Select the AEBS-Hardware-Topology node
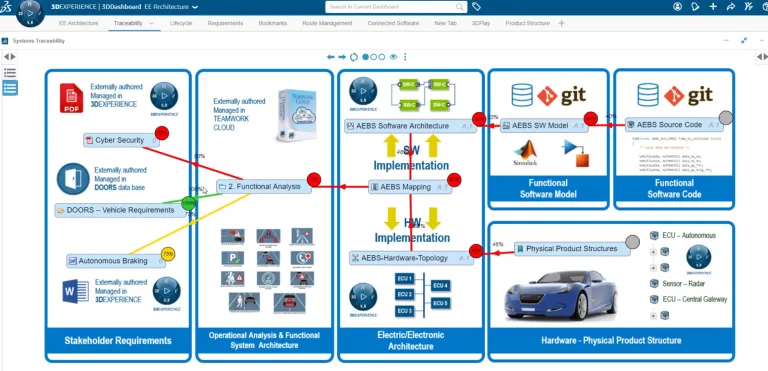Viewport: 768px width, 371px height. 411,258
